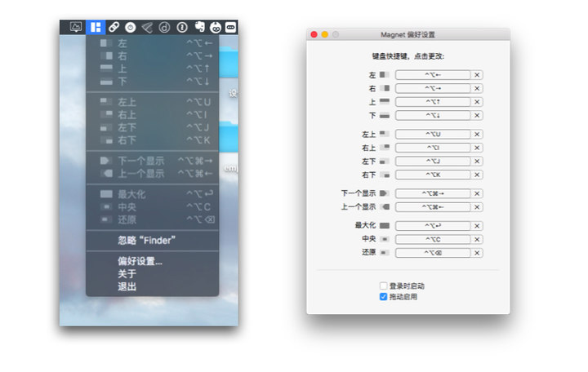
Task: Clear the 最大化 shortcut with its X button
Action: click(477, 226)
